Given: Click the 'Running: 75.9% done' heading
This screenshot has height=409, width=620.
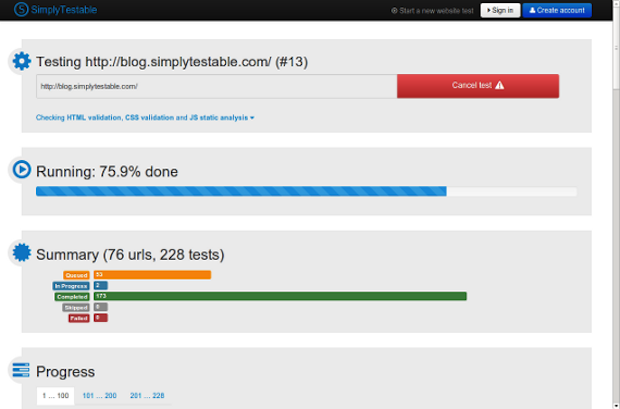Looking at the screenshot, I should (107, 171).
